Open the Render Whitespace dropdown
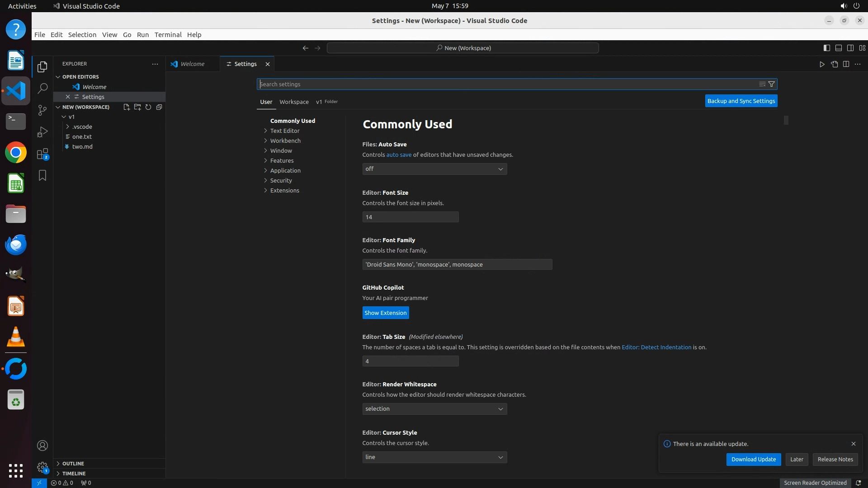868x488 pixels. point(434,409)
